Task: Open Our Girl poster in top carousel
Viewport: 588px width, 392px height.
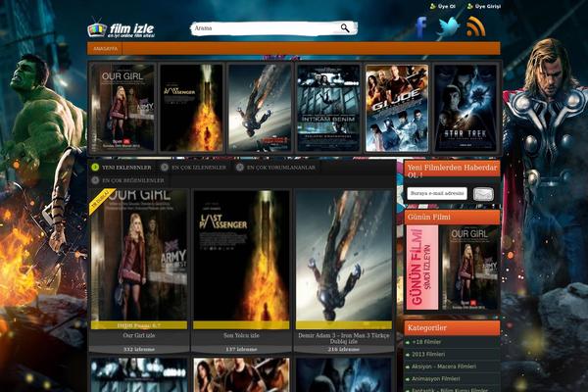Action: click(123, 108)
